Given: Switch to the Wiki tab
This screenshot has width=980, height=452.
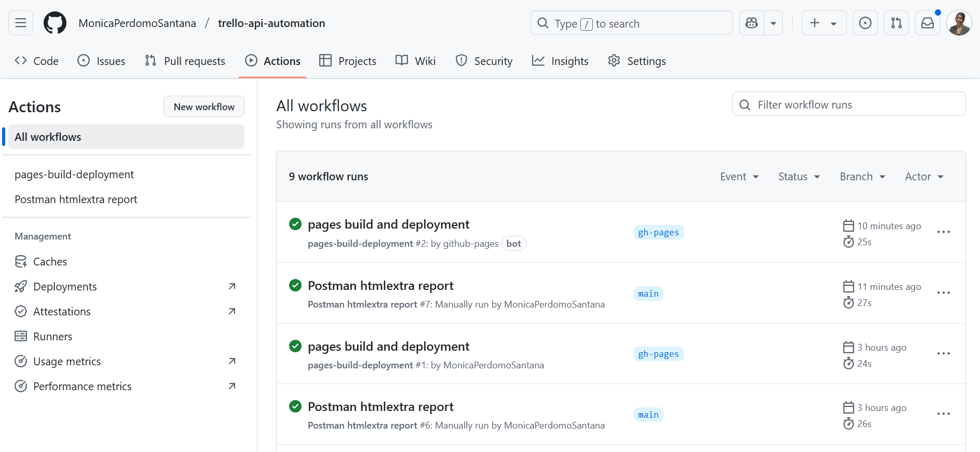Looking at the screenshot, I should 415,61.
